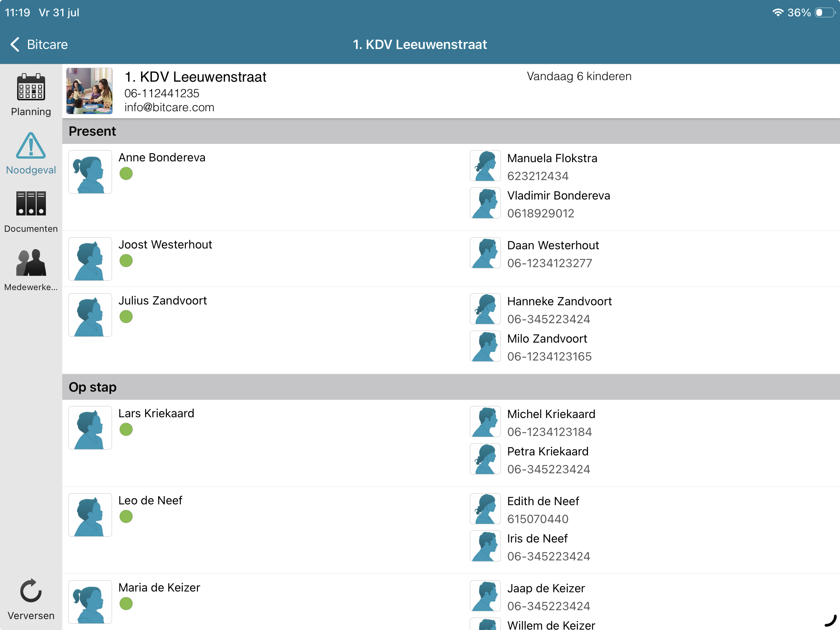Open the Planning calendar icon
840x630 pixels.
(x=31, y=87)
